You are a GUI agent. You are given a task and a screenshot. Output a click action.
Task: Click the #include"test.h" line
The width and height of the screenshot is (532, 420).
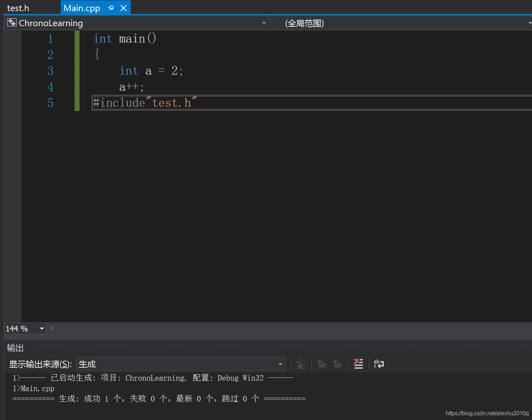tap(145, 103)
